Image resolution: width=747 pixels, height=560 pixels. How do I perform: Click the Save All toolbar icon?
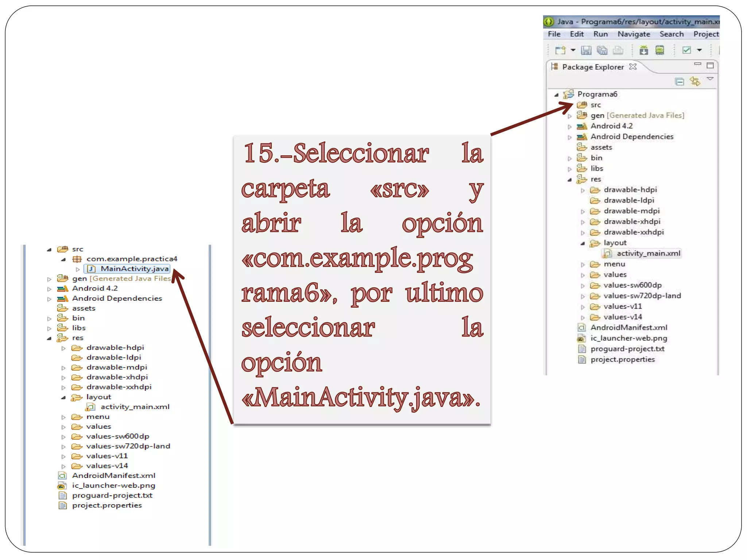(602, 50)
